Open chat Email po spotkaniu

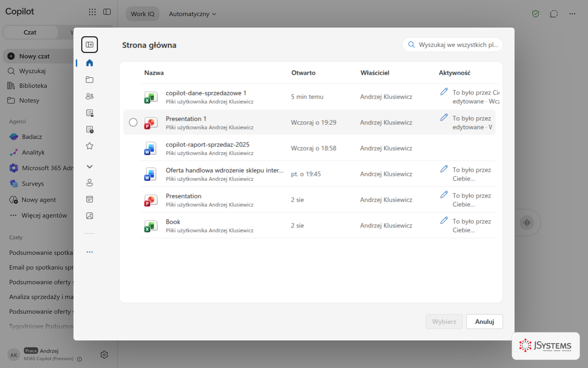(x=41, y=267)
